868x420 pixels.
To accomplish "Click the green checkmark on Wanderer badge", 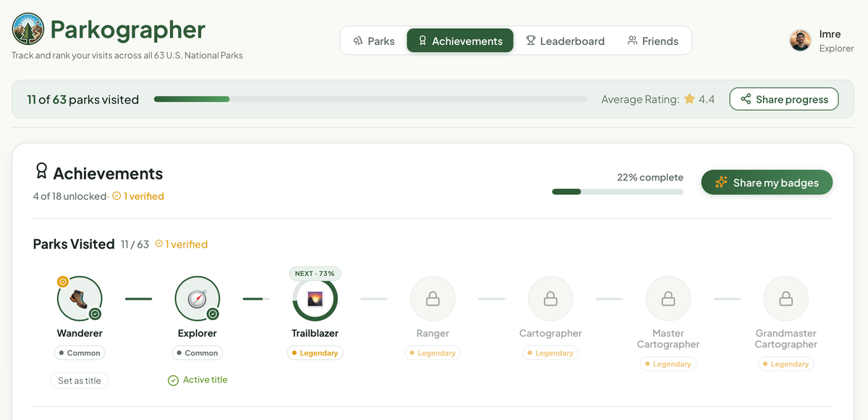I will 95,314.
